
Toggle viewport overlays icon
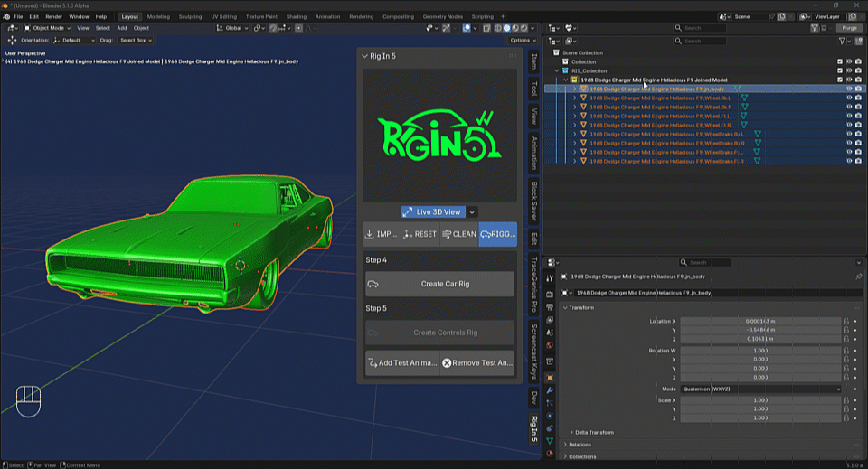coord(467,28)
